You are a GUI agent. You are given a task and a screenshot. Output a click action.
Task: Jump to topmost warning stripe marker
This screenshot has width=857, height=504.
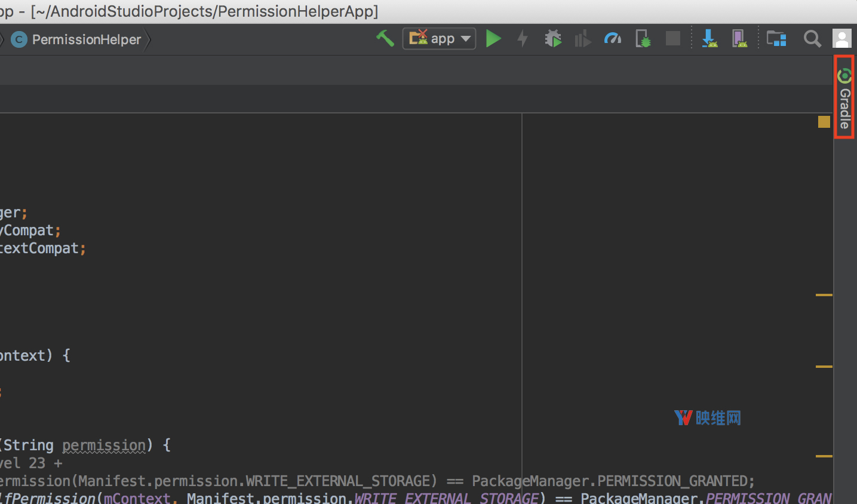click(x=824, y=295)
